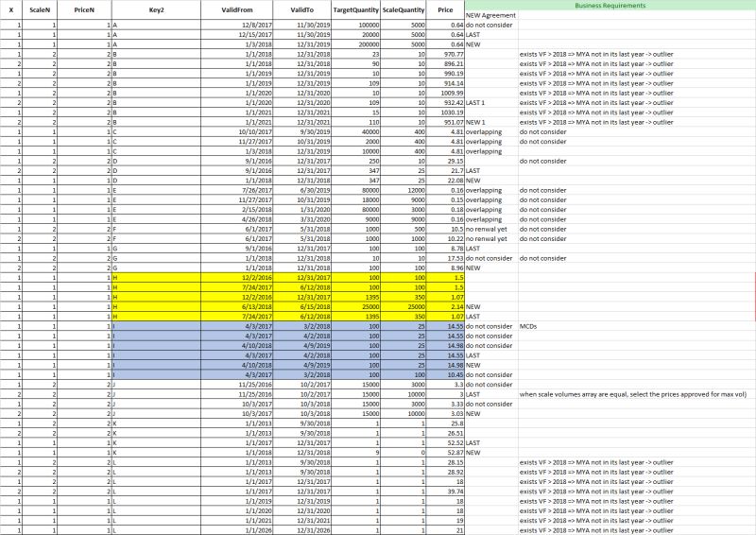Select the price cell 3.33
756x535 pixels.
pyautogui.click(x=445, y=404)
